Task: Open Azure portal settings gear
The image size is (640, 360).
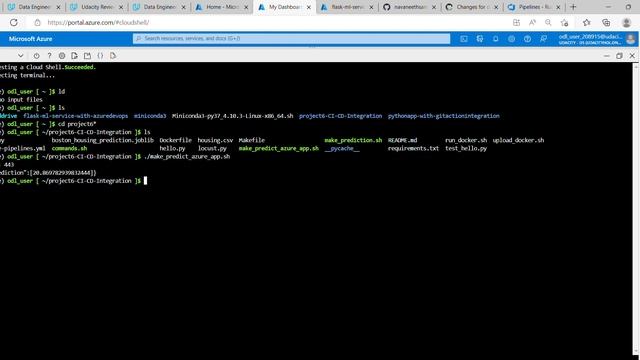Action: click(511, 39)
